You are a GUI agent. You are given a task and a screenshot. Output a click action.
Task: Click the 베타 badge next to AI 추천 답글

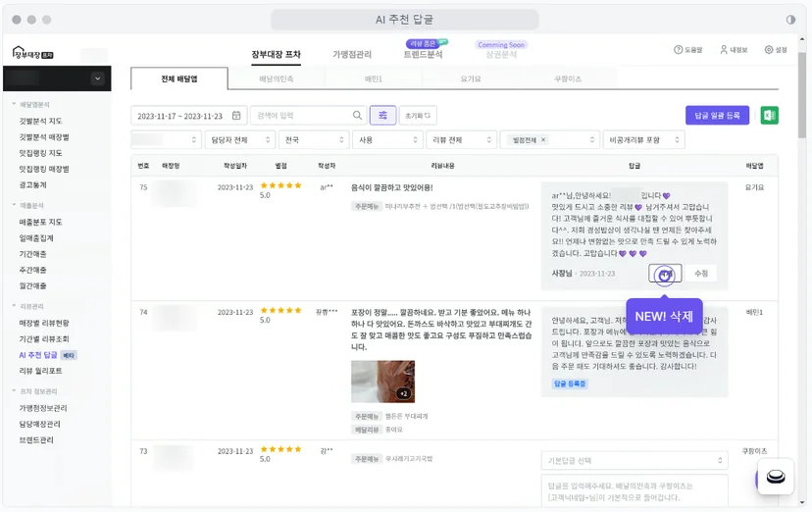pos(69,355)
